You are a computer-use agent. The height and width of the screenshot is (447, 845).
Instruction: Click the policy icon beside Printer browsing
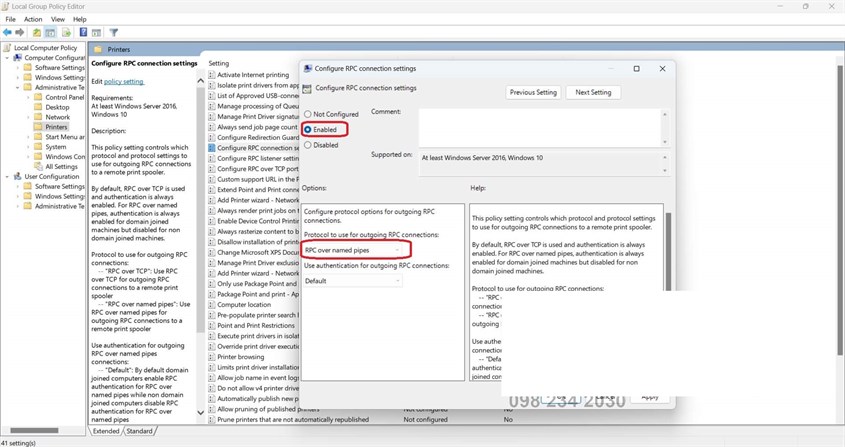tap(212, 357)
